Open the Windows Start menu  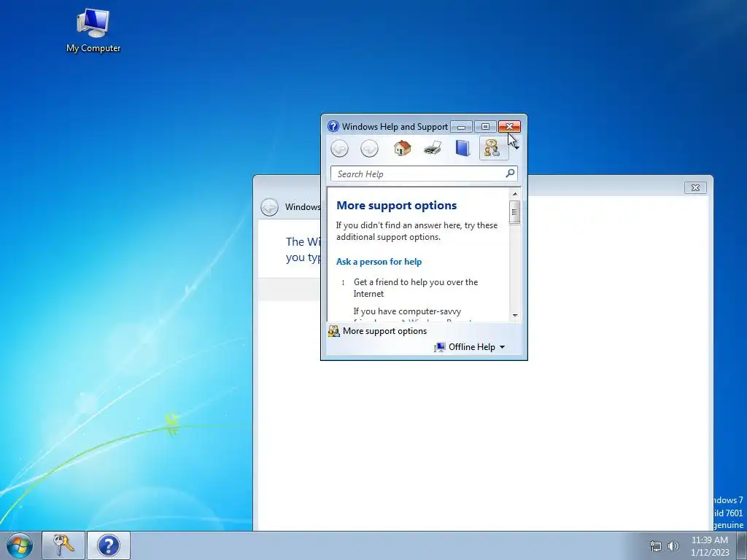[20, 545]
